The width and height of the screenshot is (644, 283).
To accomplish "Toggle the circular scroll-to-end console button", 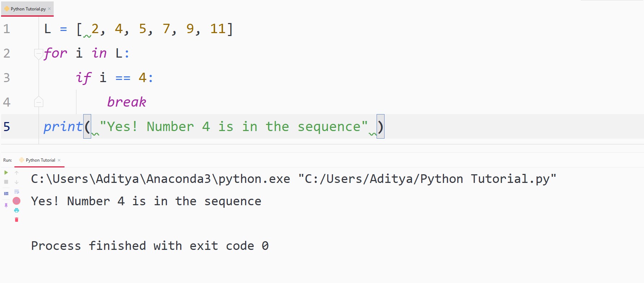I will click(16, 201).
